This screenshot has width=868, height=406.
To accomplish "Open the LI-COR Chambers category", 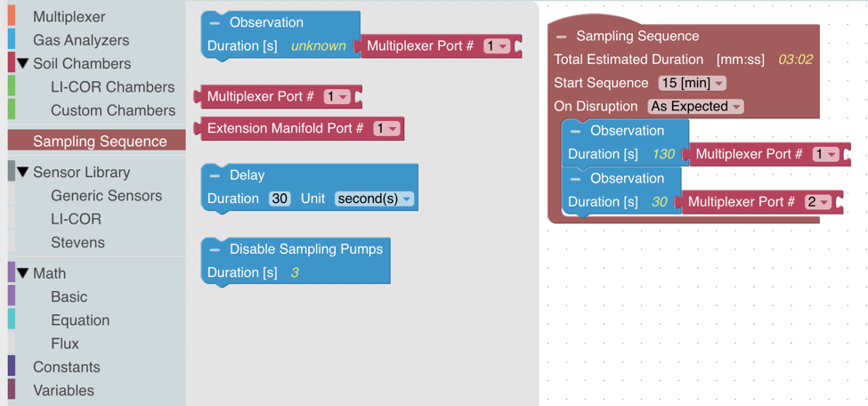I will coord(112,87).
